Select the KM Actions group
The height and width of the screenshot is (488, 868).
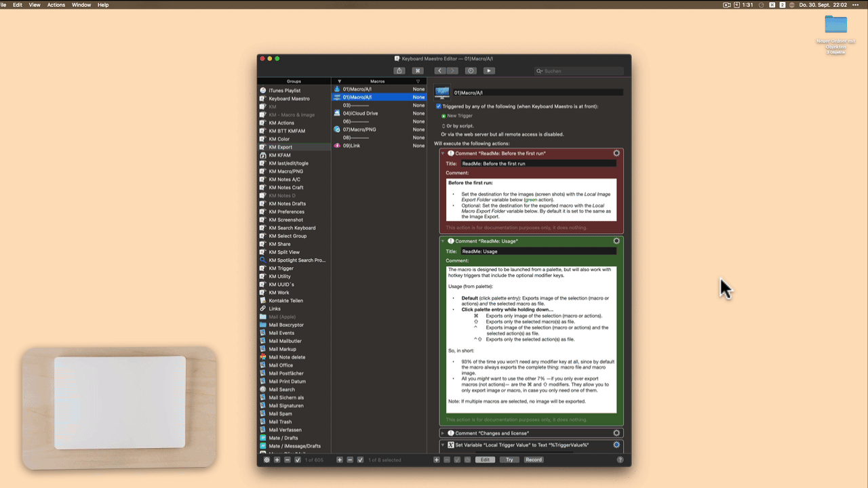click(294, 123)
